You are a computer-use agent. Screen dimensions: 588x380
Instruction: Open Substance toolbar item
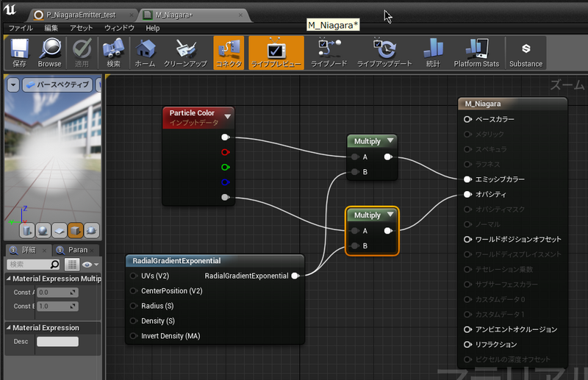(526, 53)
